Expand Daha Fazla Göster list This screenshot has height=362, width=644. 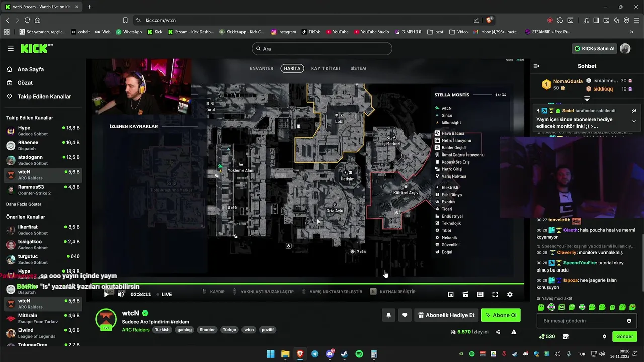coord(24,204)
